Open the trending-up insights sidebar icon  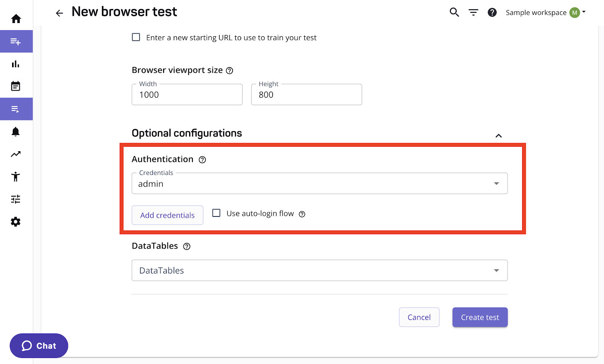coord(16,154)
